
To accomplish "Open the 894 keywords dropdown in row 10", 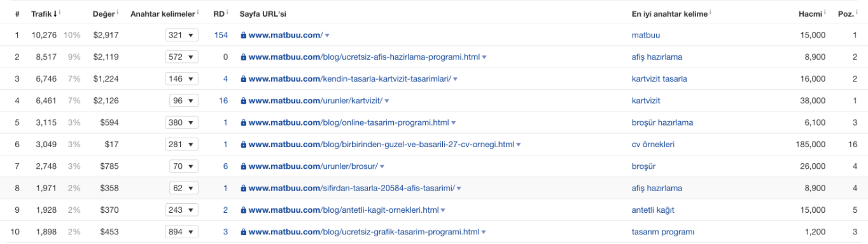I will [x=181, y=232].
